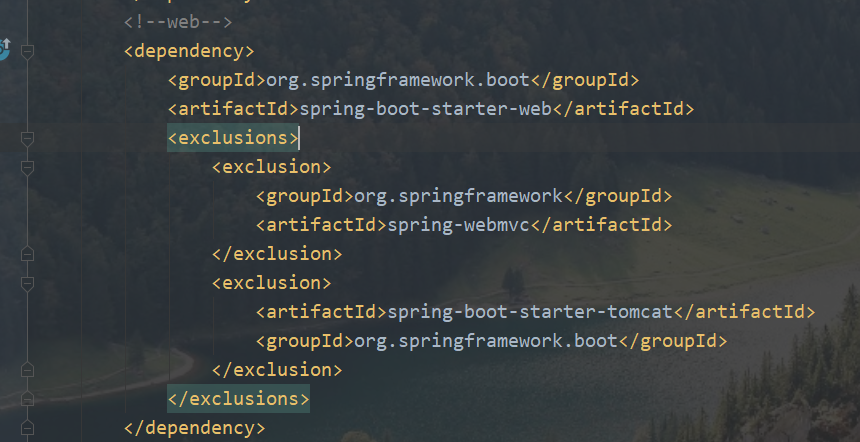This screenshot has width=860, height=442.
Task: Click the highlighted <exclusions> opening tag
Action: click(x=233, y=138)
